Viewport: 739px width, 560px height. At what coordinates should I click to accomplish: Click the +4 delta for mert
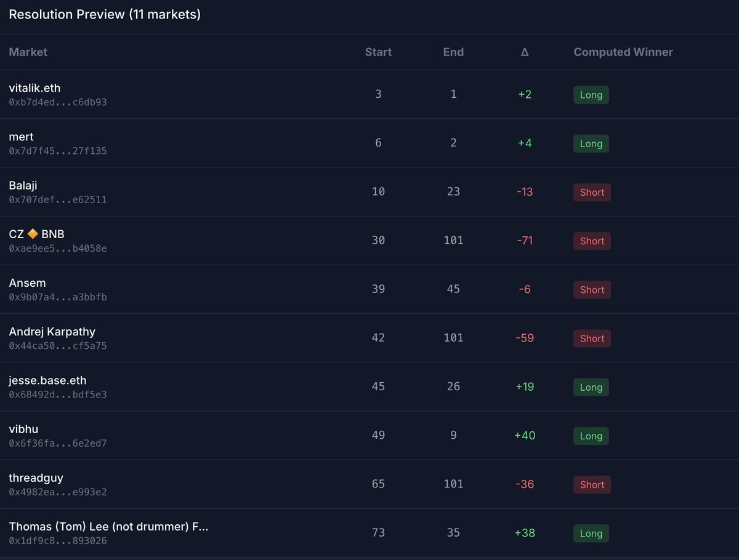[x=525, y=143]
